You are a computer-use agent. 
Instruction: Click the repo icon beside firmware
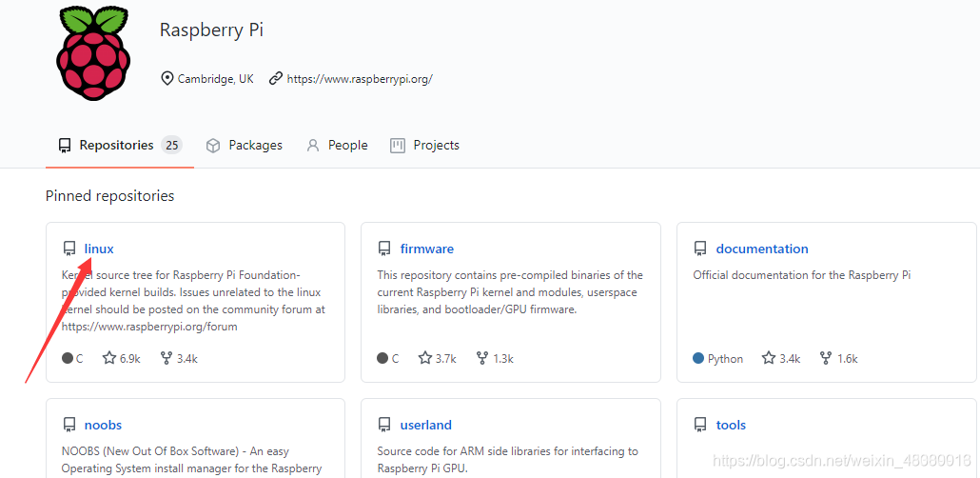pos(384,249)
